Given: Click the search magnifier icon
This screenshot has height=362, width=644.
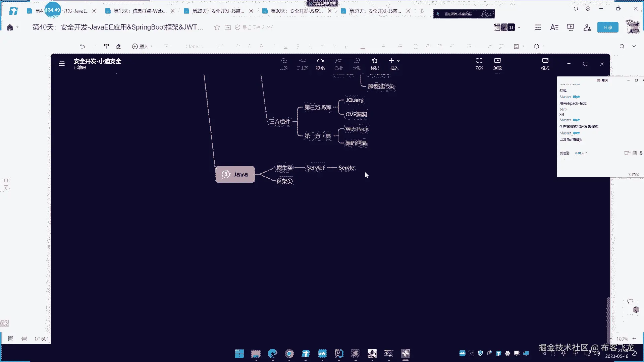Looking at the screenshot, I should tap(622, 46).
